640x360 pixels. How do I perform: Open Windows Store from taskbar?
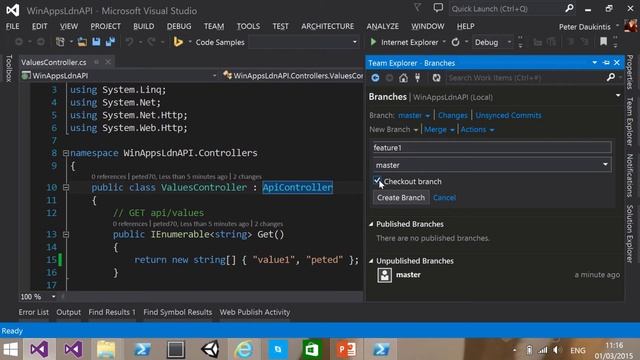tap(312, 349)
